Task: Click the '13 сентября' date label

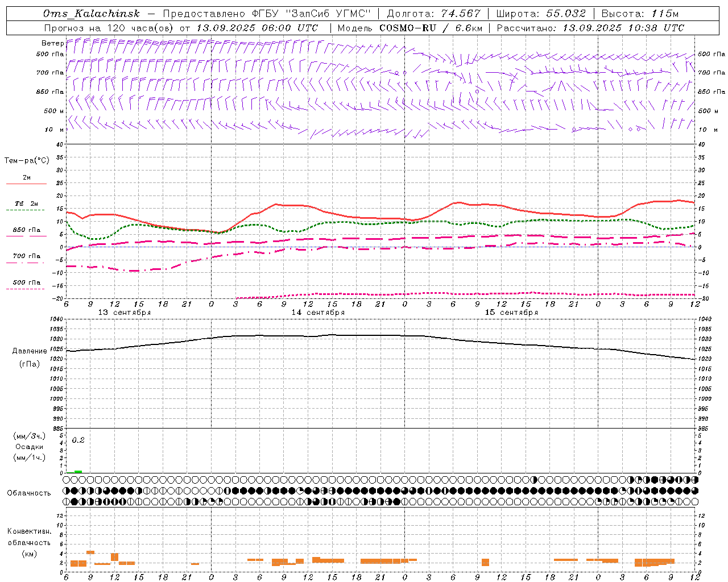Action: click(125, 313)
